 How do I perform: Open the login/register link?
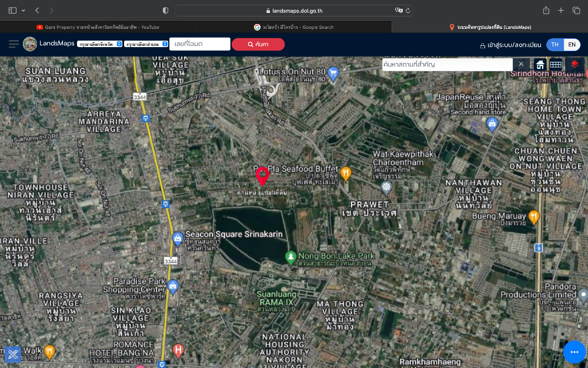click(511, 45)
